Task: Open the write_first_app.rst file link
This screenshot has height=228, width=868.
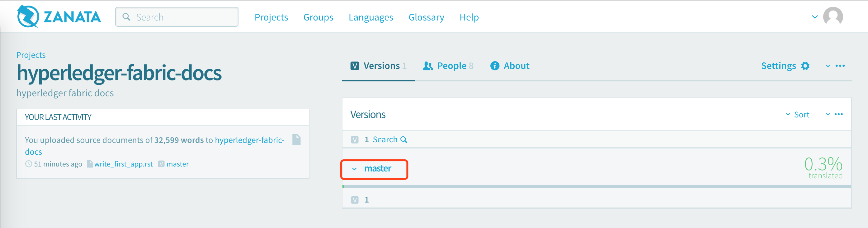Action: (123, 164)
